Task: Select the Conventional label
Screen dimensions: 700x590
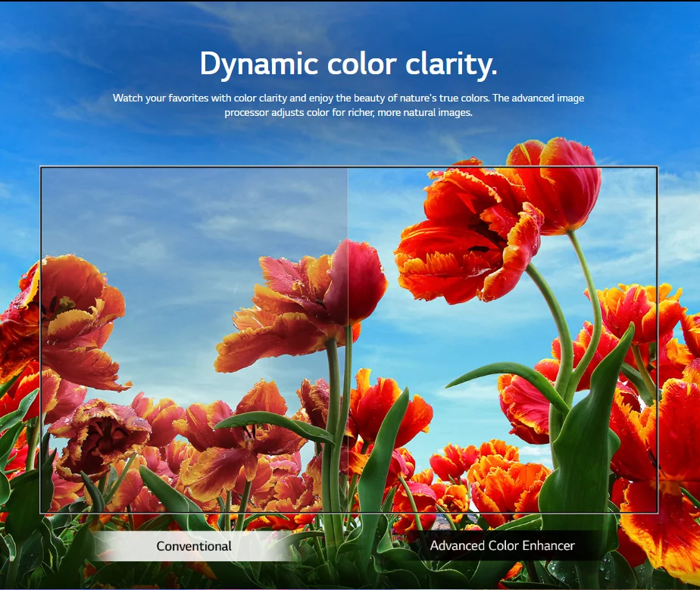Action: 194,546
